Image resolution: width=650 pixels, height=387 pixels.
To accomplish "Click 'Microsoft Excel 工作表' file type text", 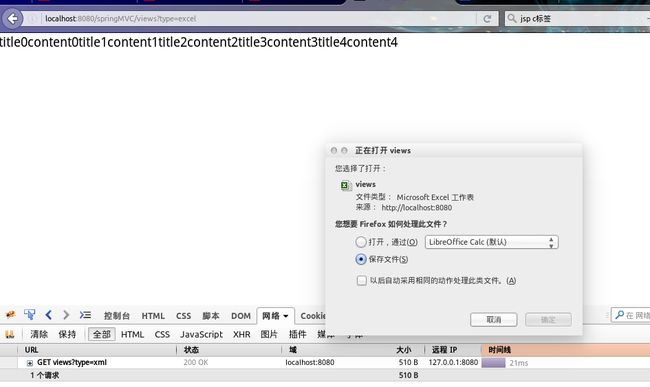I will tap(435, 197).
